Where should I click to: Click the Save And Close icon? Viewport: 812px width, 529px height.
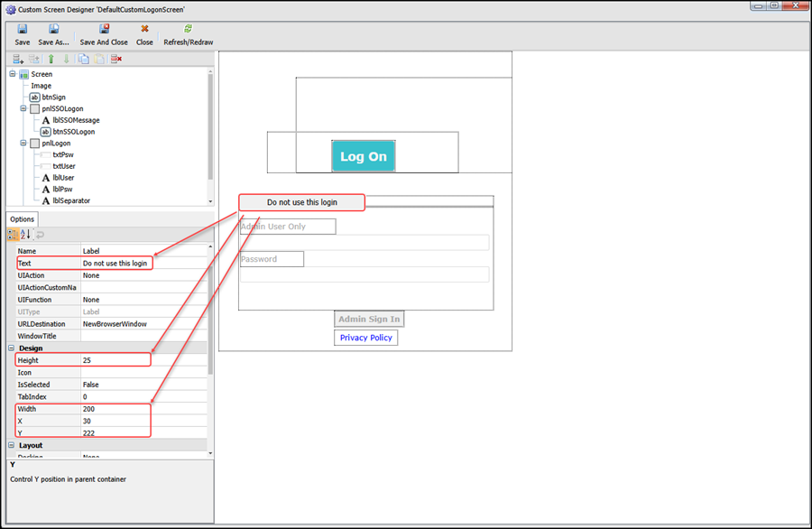pos(103,29)
